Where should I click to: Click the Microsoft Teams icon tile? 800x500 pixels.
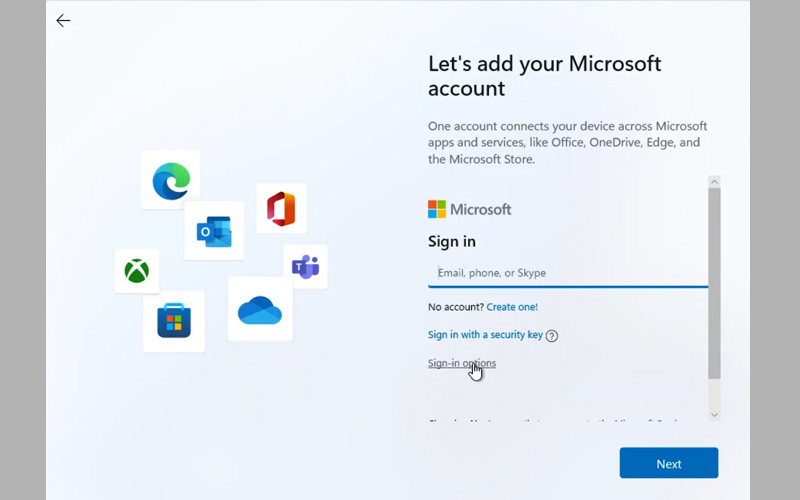(x=305, y=266)
